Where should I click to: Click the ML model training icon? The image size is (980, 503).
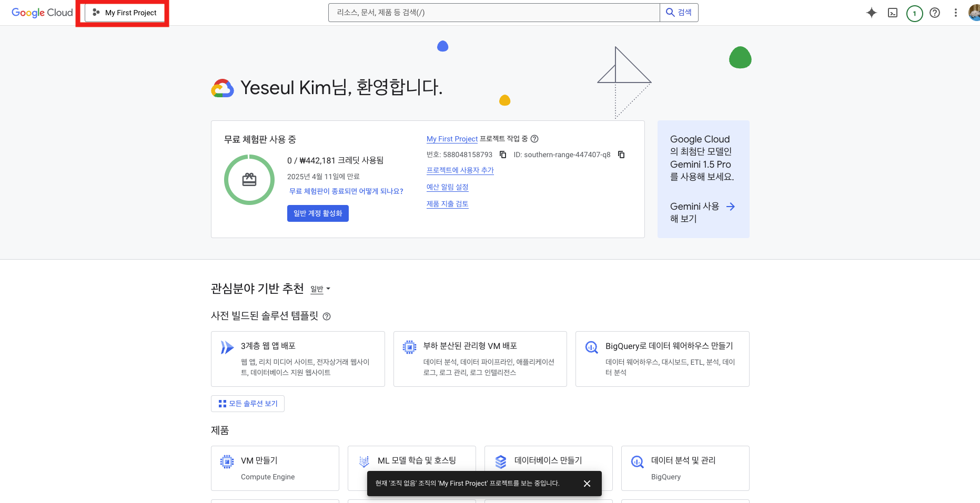pos(363,462)
